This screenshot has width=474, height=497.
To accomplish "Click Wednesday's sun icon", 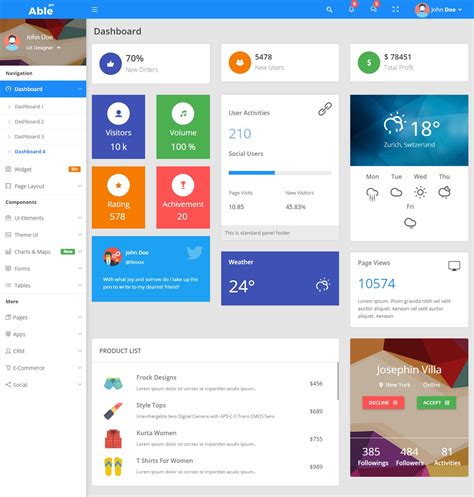I will click(x=420, y=192).
